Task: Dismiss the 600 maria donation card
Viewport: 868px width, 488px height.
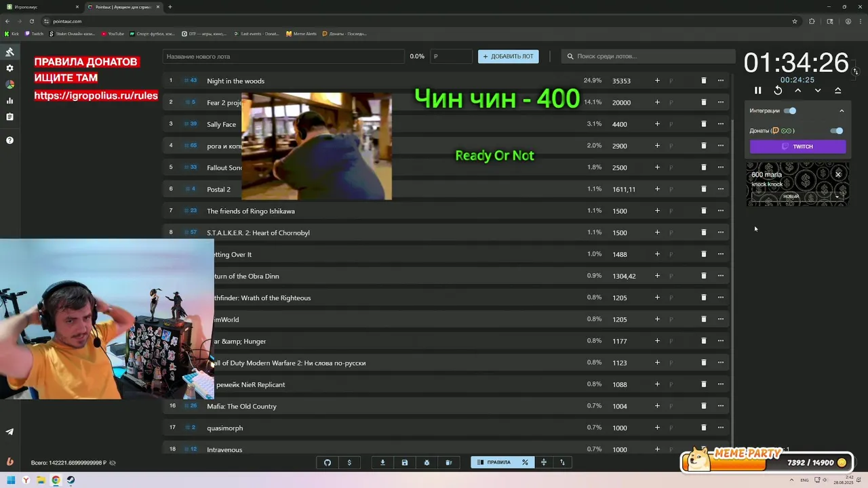Action: [838, 175]
